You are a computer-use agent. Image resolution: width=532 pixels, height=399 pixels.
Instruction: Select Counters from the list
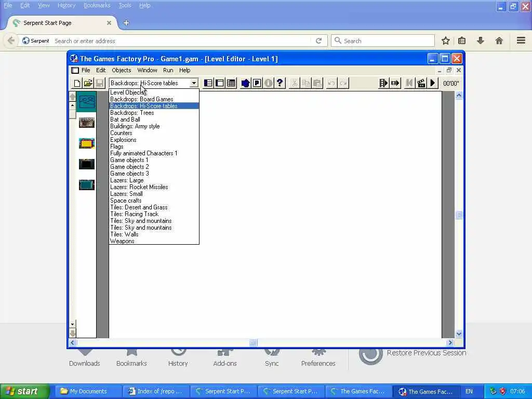[x=154, y=133]
